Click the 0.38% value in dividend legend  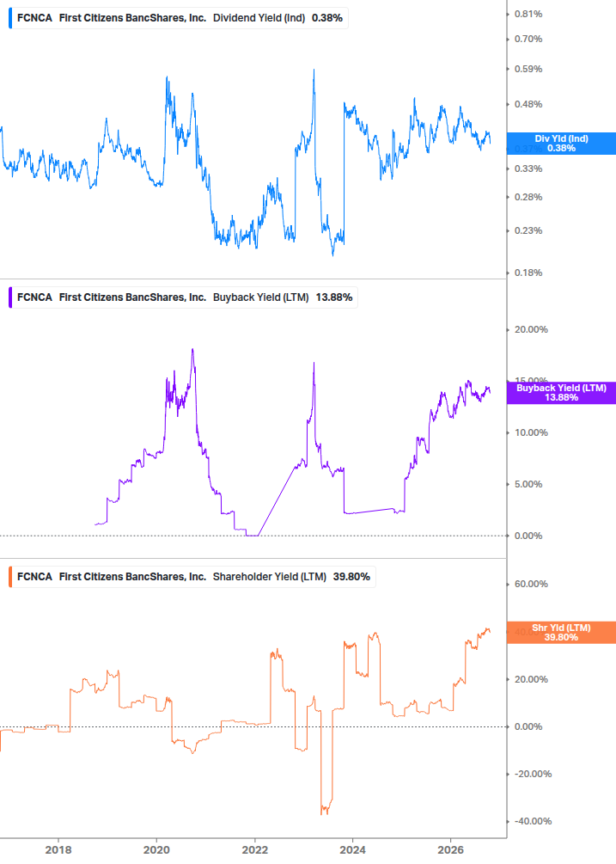327,18
